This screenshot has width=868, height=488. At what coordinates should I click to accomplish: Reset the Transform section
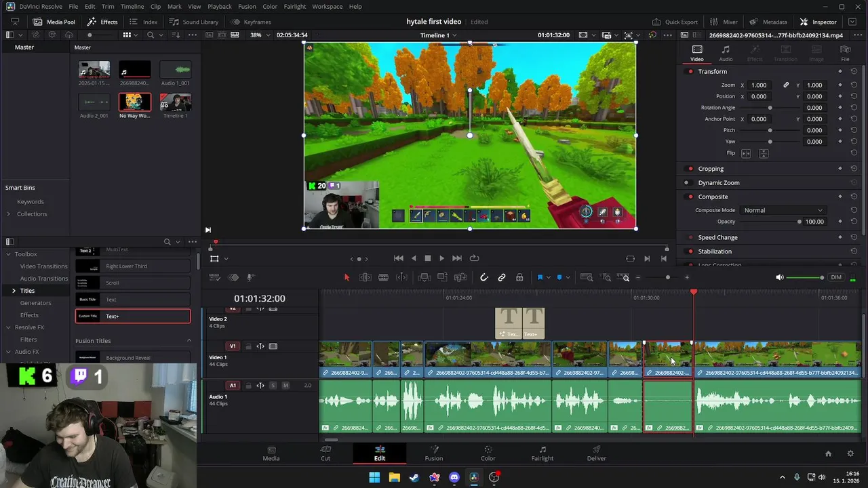(x=854, y=72)
